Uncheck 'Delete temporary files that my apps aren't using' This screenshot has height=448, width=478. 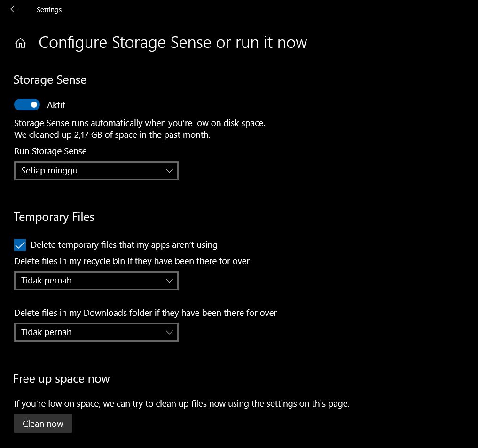tap(20, 245)
